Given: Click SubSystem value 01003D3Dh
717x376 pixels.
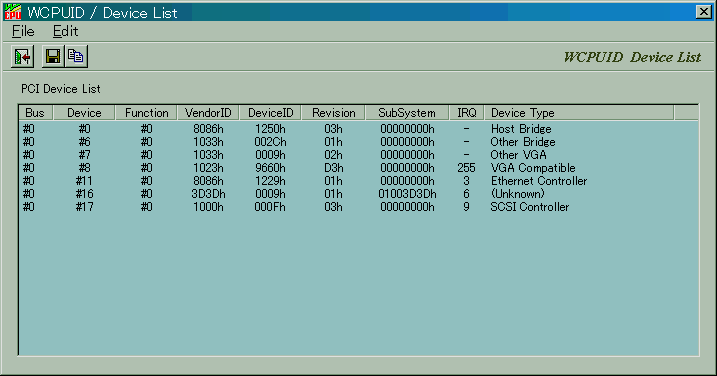Looking at the screenshot, I should point(407,194).
